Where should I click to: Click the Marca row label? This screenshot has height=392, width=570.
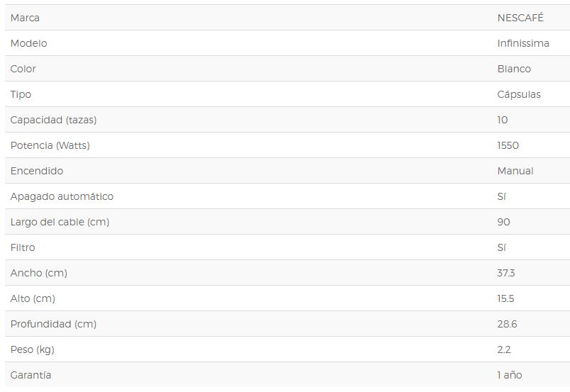tap(25, 18)
